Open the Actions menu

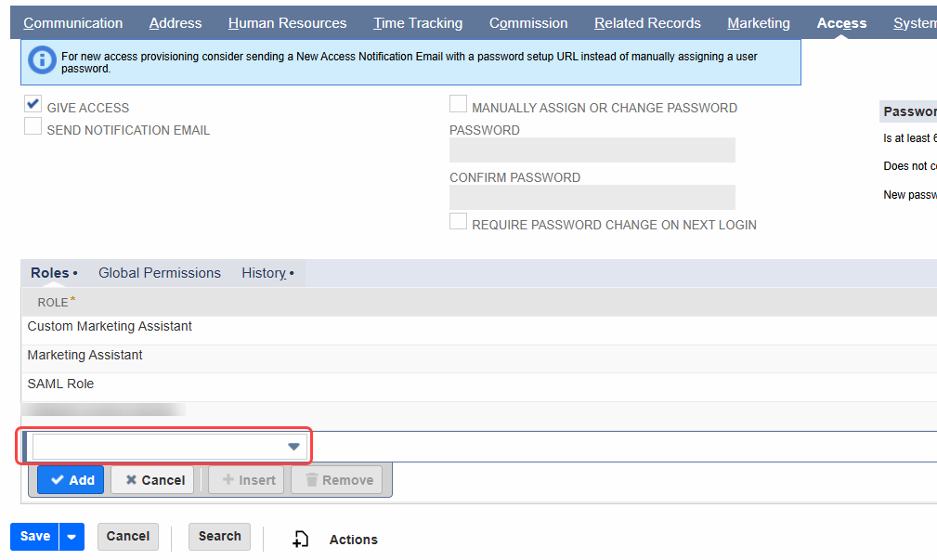click(x=353, y=540)
